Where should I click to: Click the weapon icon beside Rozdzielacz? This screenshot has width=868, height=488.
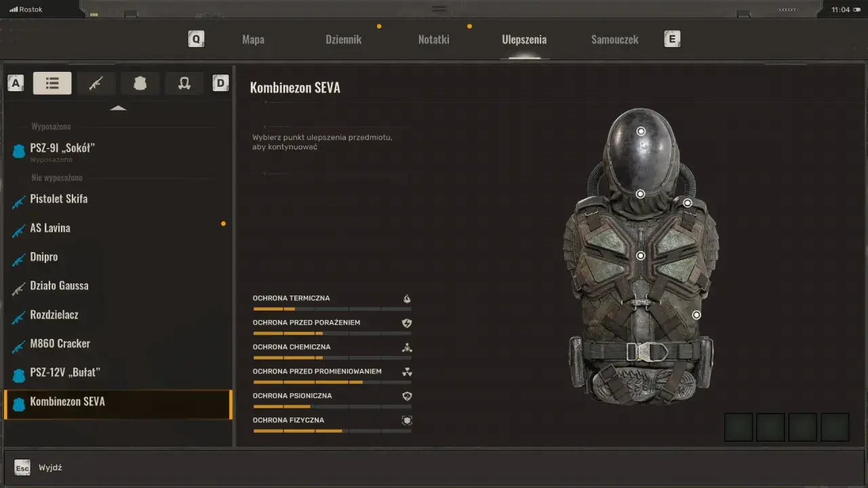pos(19,318)
